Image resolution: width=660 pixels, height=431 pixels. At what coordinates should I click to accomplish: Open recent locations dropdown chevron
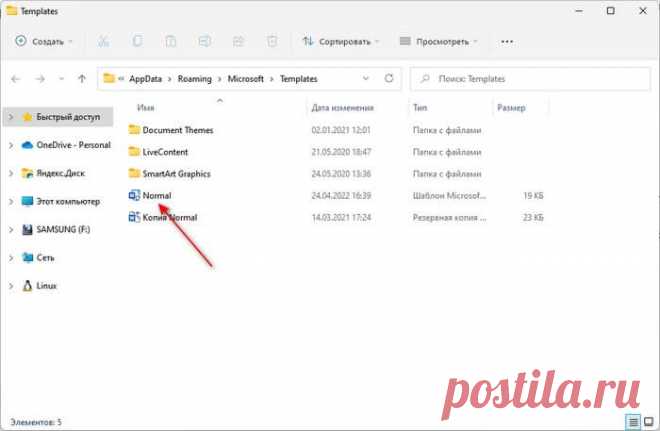coord(61,79)
